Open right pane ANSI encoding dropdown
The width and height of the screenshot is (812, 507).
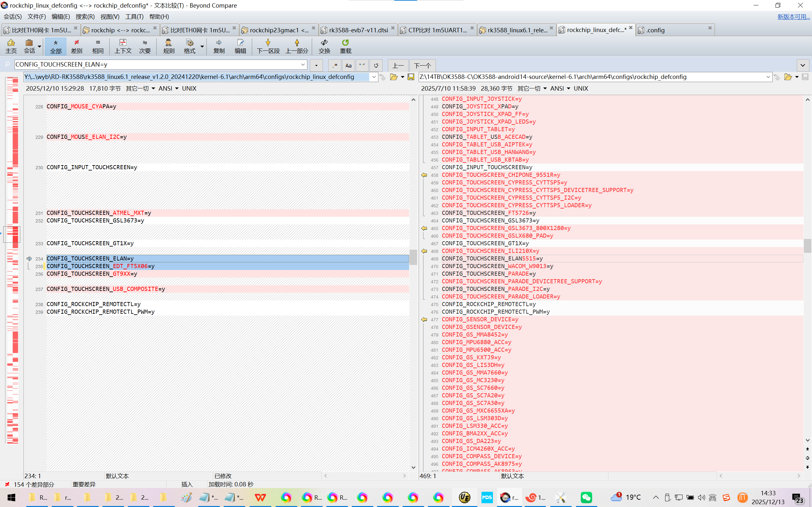coord(568,88)
